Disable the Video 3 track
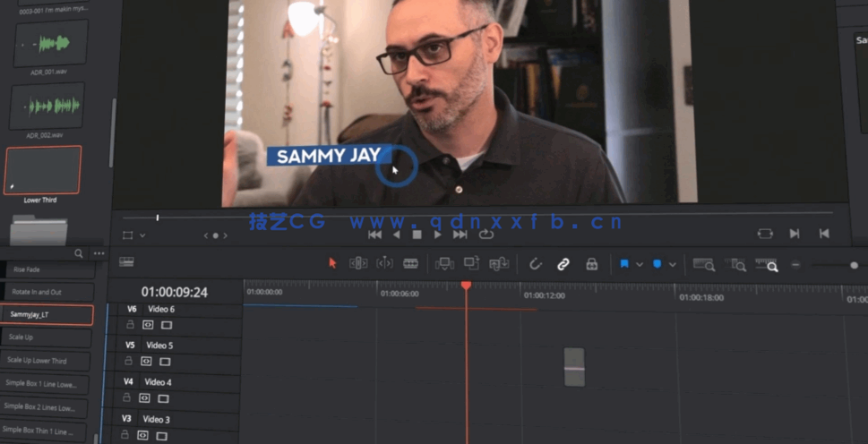Image resolution: width=868 pixels, height=444 pixels. 161,436
